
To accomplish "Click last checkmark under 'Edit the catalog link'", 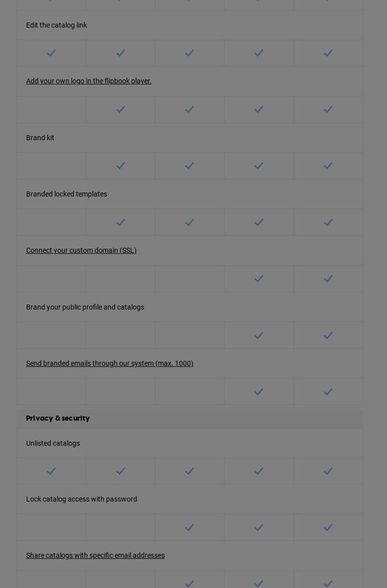I will (x=328, y=53).
